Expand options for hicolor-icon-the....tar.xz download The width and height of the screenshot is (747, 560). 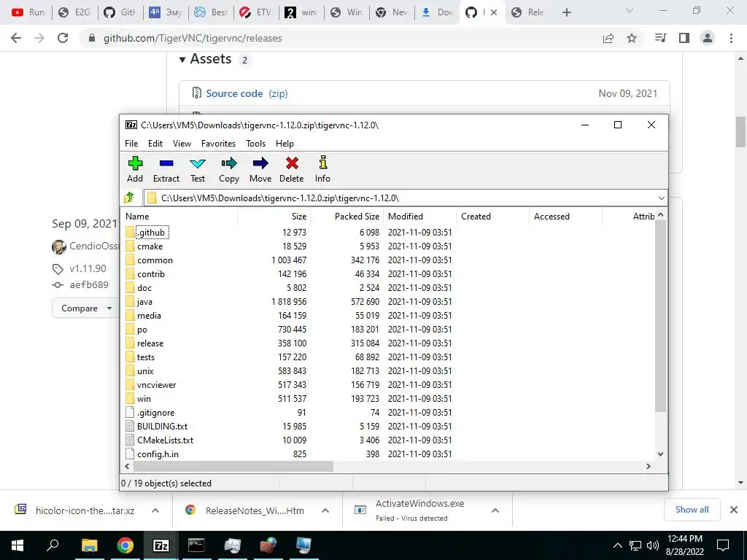pyautogui.click(x=155, y=510)
